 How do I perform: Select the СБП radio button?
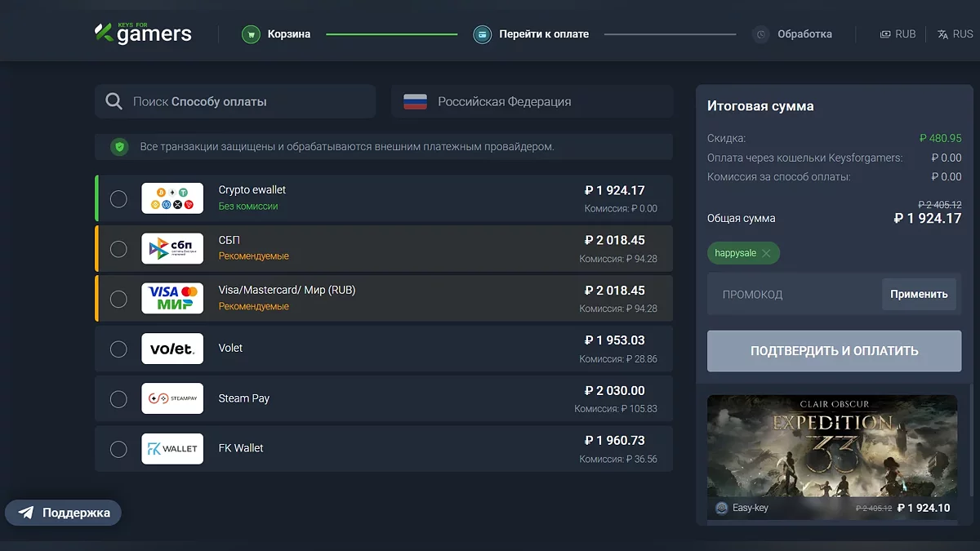pyautogui.click(x=118, y=249)
